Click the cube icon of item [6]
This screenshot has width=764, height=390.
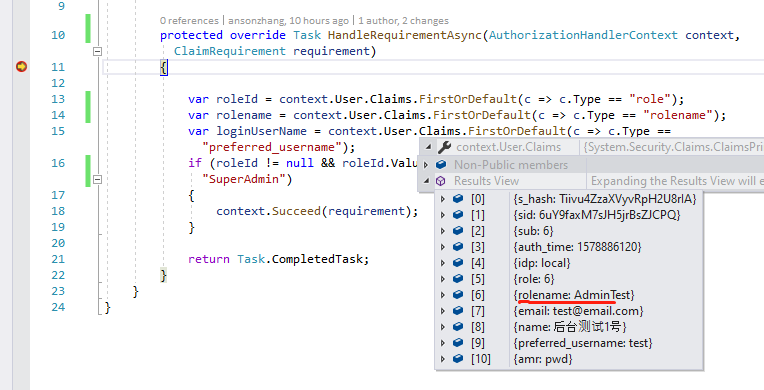coord(458,295)
